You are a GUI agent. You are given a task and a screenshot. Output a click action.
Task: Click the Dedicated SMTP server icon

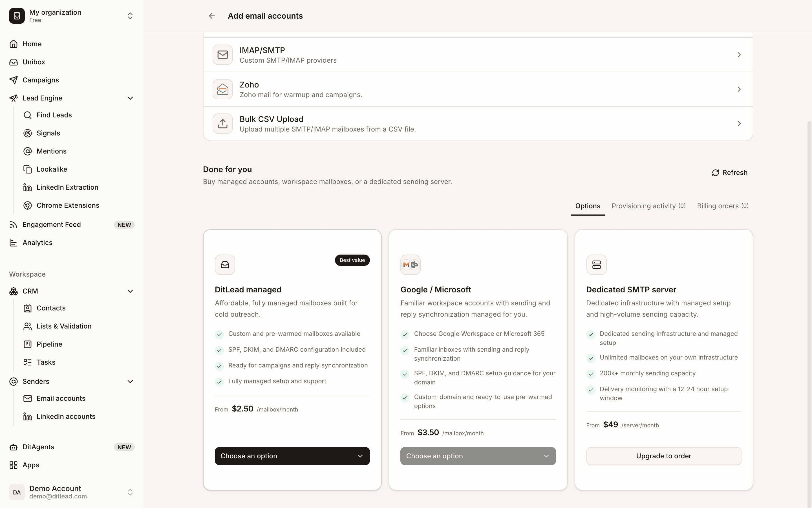click(x=596, y=265)
